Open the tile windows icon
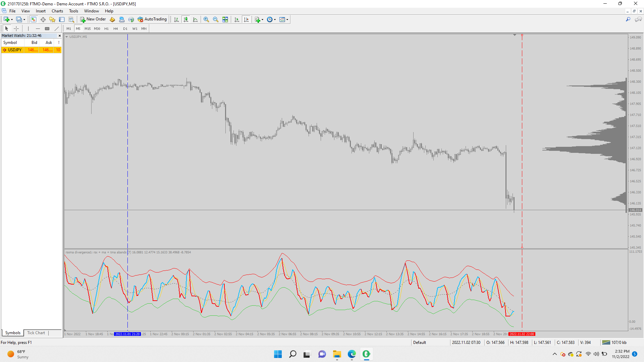Screen dimensions: 644x362 click(x=225, y=19)
